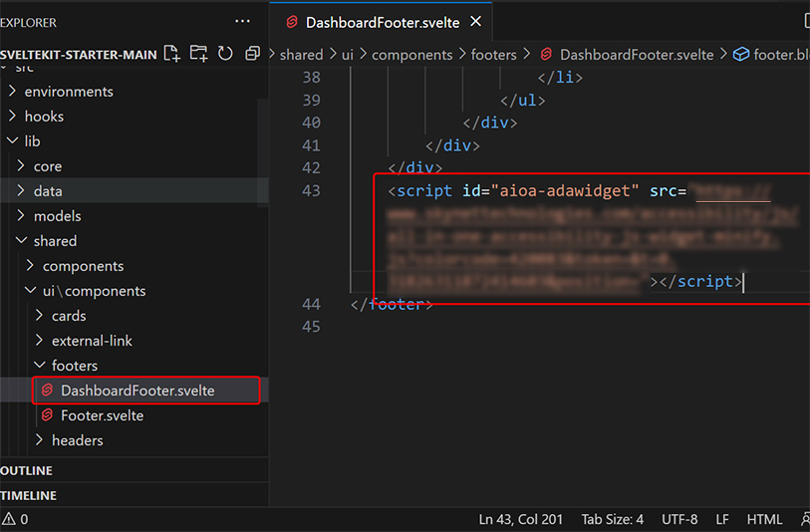
Task: Open Footer.svelte file in Explorer
Action: coord(102,415)
